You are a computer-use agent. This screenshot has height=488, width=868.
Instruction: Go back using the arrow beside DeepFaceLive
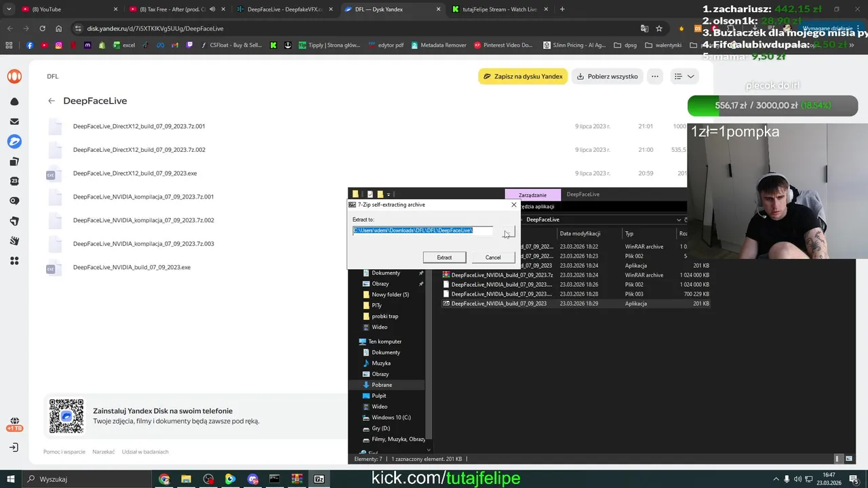[52, 101]
